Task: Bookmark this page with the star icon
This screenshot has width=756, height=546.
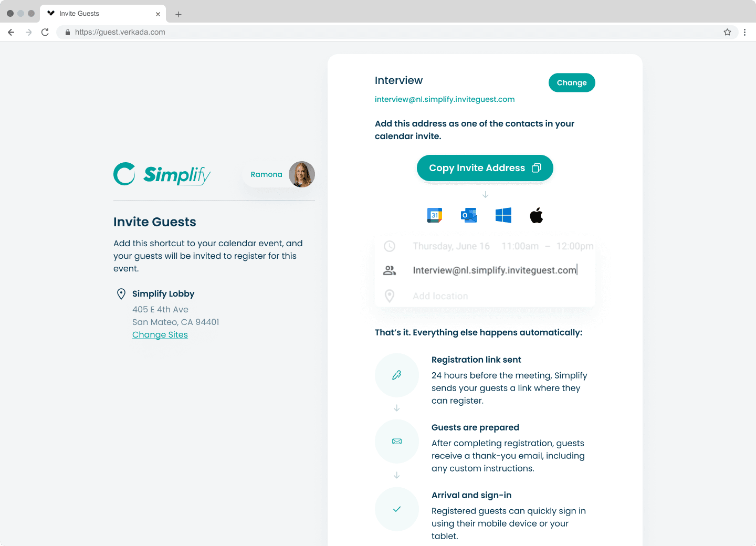Action: pos(727,32)
